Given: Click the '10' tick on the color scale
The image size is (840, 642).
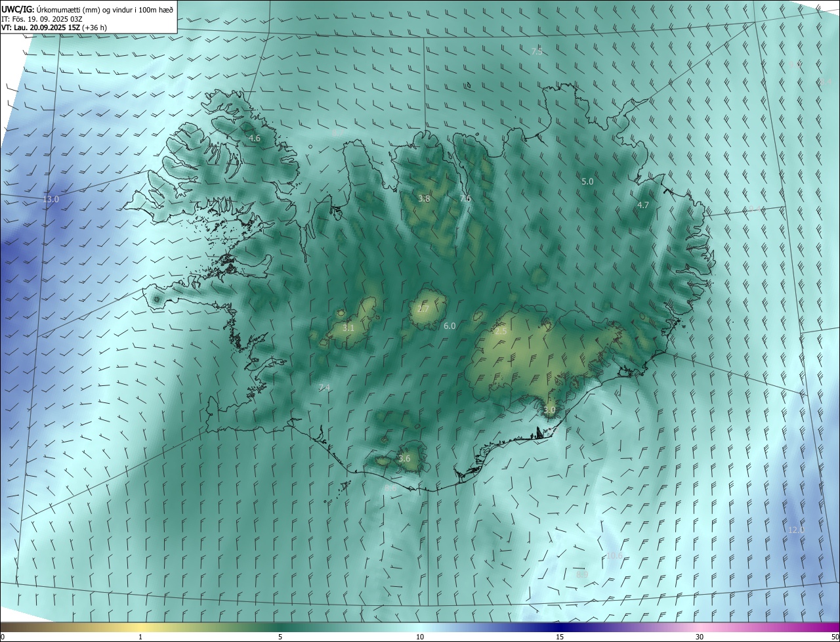Looking at the screenshot, I should pyautogui.click(x=420, y=637).
